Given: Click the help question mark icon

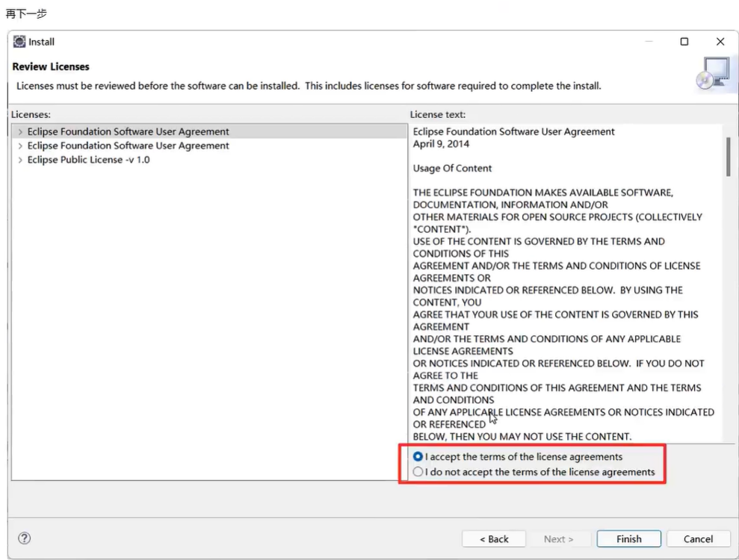Looking at the screenshot, I should click(x=24, y=538).
